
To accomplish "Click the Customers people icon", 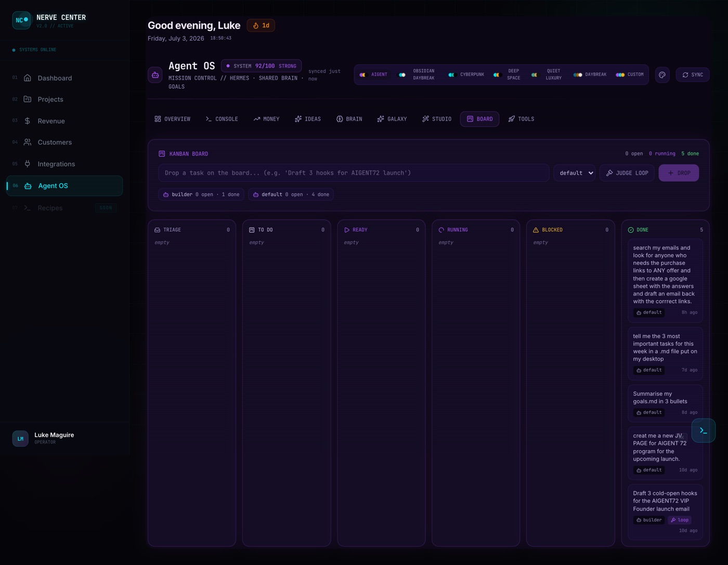I will (x=28, y=142).
